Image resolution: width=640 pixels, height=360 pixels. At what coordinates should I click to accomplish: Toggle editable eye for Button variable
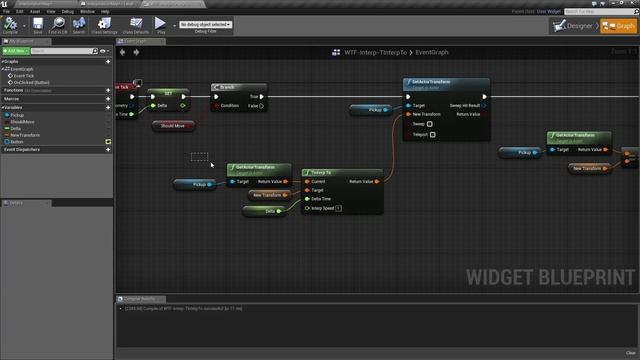[x=108, y=142]
